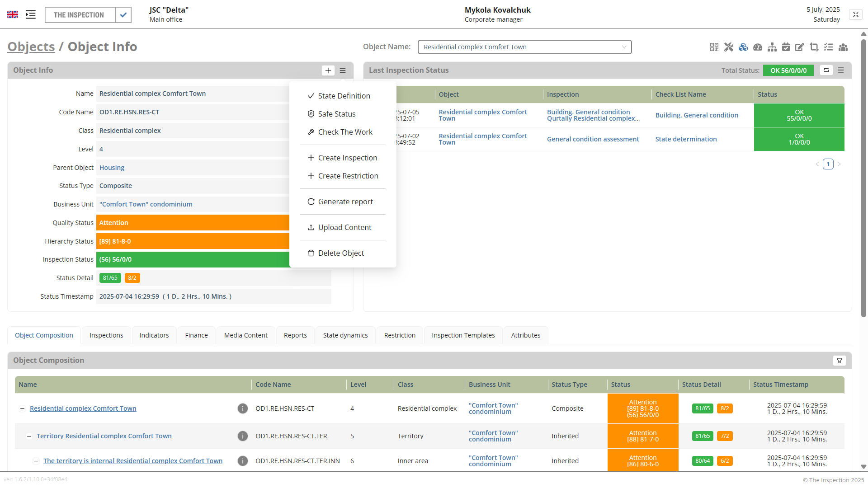Toggle the check beside THE INSPECTION button
Screen dimensions: 868x488
click(x=123, y=15)
